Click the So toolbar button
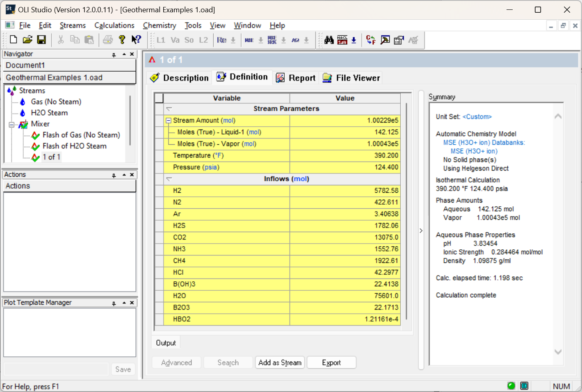The height and width of the screenshot is (392, 582). pos(189,40)
